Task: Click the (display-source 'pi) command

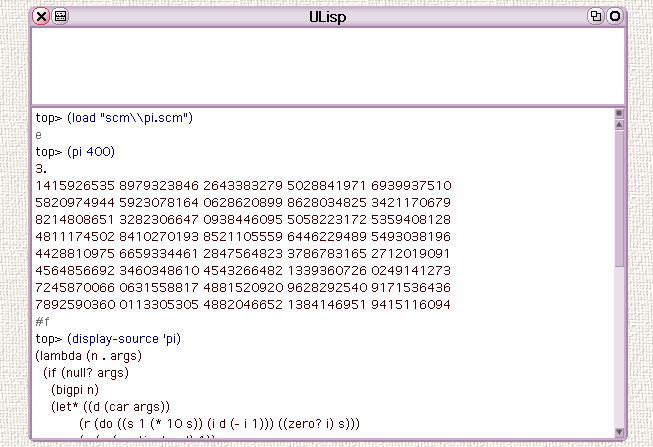Action: [x=124, y=339]
